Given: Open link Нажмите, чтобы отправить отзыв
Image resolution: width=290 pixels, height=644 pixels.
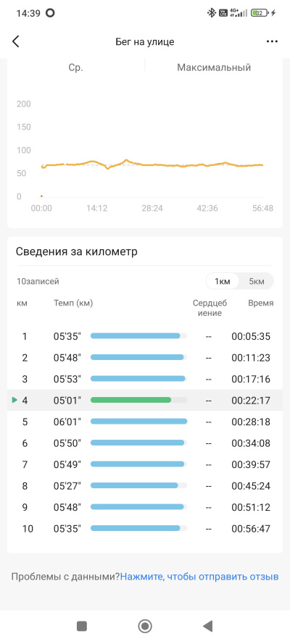Looking at the screenshot, I should pos(199,577).
